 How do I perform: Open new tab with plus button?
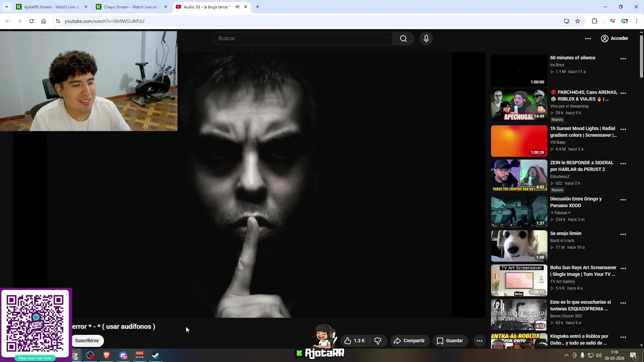pyautogui.click(x=258, y=7)
